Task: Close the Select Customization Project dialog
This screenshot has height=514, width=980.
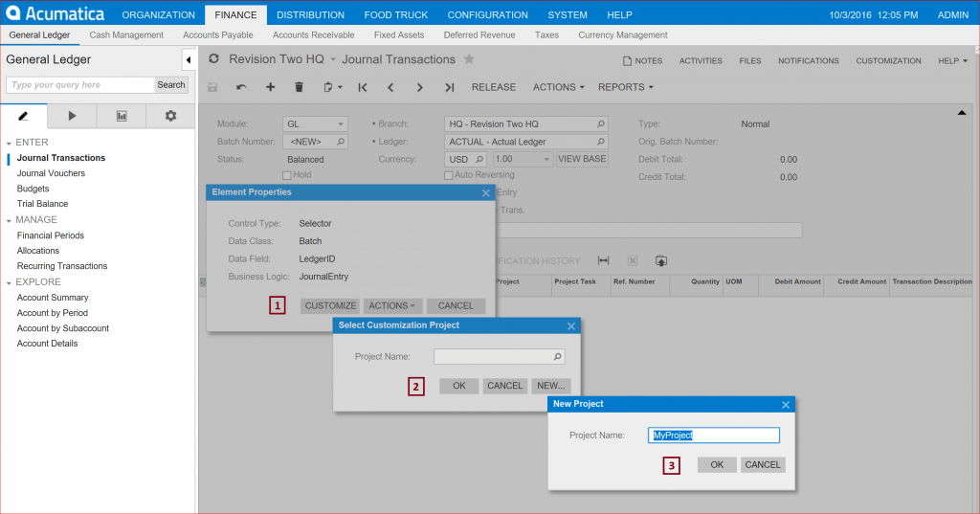Action: pos(570,326)
